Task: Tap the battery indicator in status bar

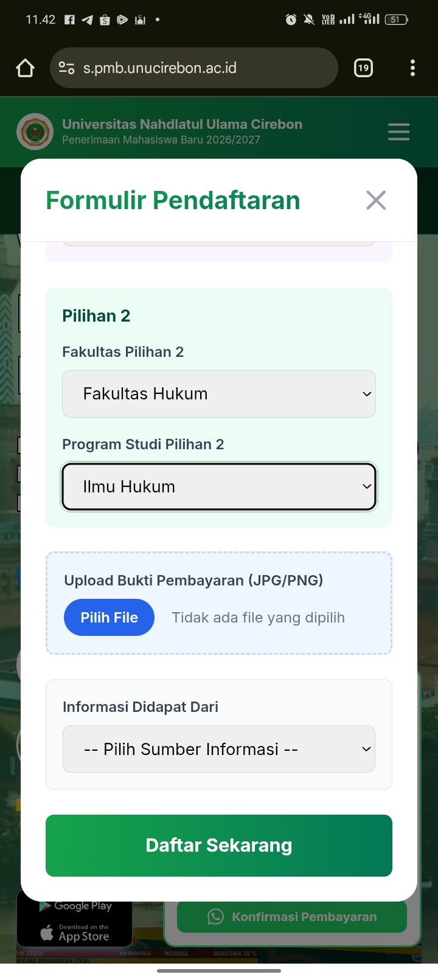Action: point(396,20)
